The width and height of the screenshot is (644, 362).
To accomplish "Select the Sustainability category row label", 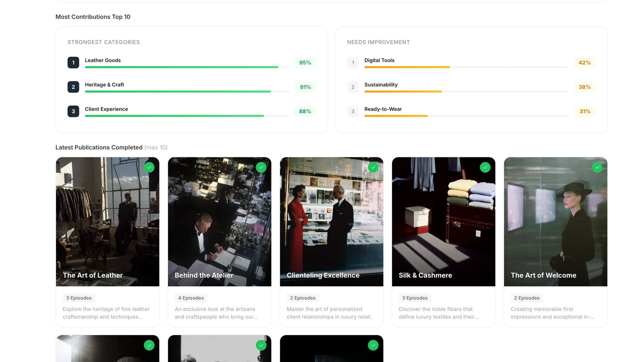I will click(381, 85).
